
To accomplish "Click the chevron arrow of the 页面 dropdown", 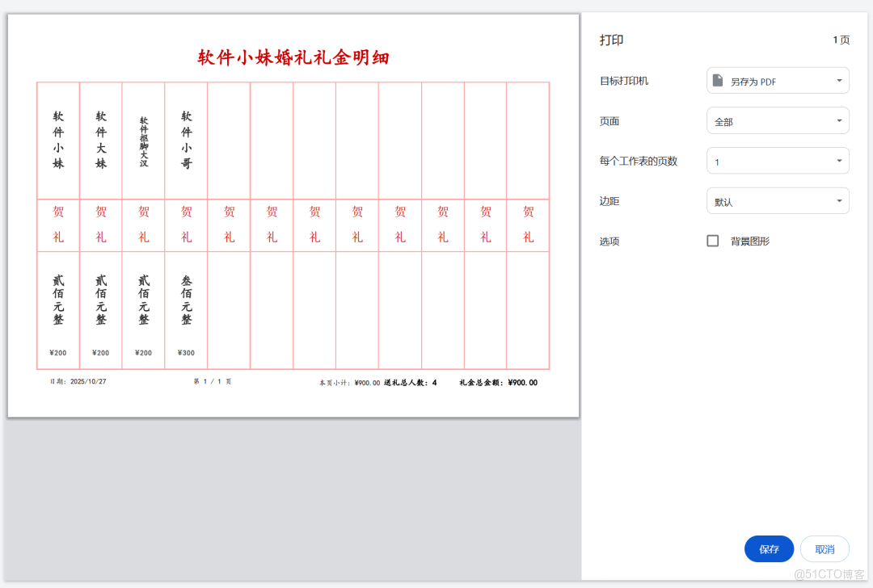I will [x=838, y=120].
